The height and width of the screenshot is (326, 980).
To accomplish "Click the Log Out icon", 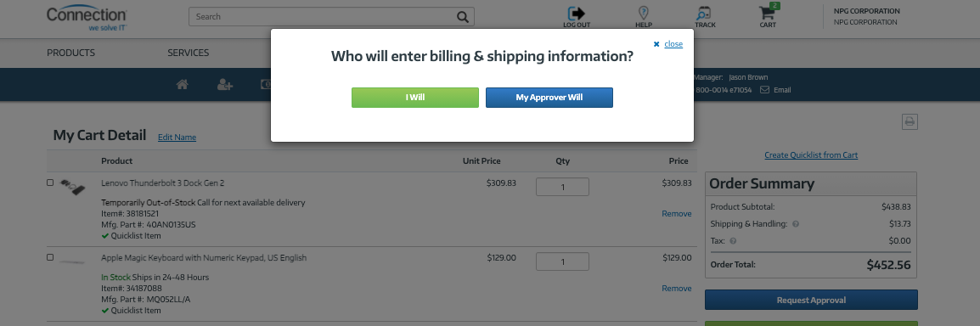I will pos(576,13).
